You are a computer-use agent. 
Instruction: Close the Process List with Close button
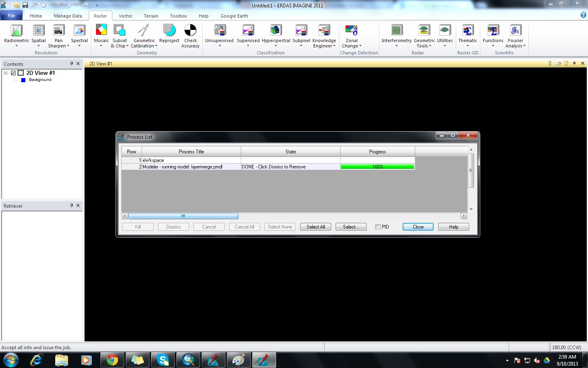[x=418, y=227]
